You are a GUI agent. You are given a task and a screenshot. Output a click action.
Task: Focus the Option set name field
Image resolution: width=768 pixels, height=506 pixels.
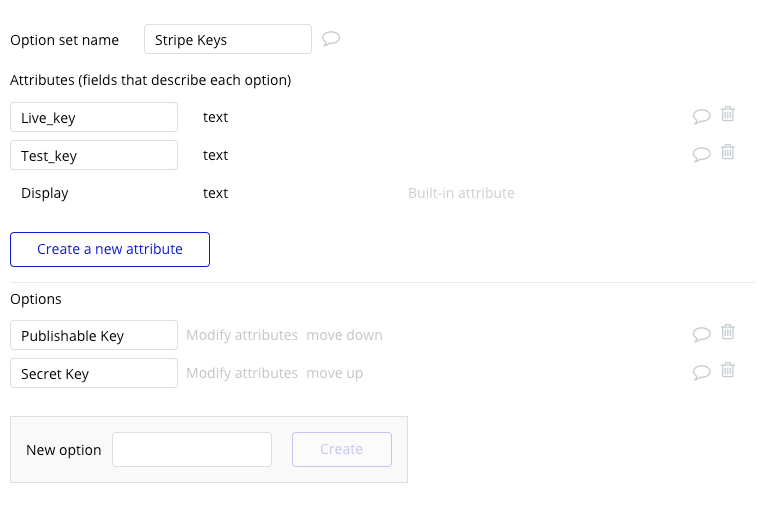click(x=228, y=40)
